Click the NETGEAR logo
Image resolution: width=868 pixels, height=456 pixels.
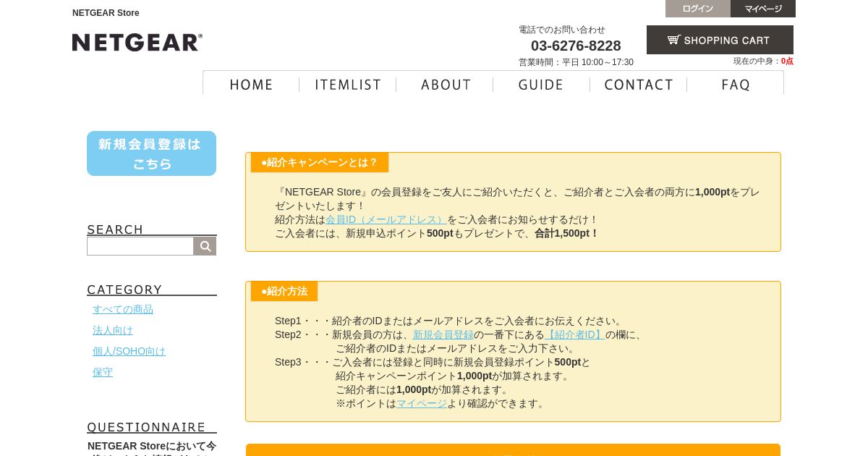pyautogui.click(x=137, y=43)
